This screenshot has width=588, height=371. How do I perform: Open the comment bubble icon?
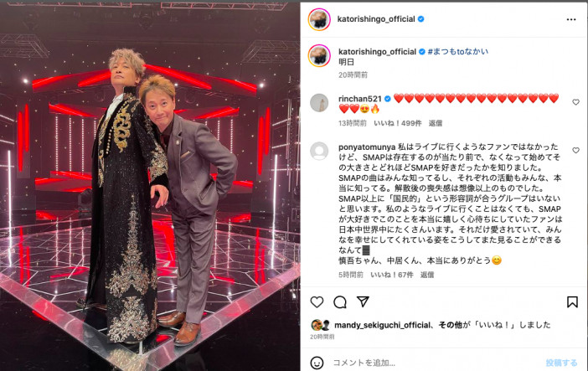(340, 302)
